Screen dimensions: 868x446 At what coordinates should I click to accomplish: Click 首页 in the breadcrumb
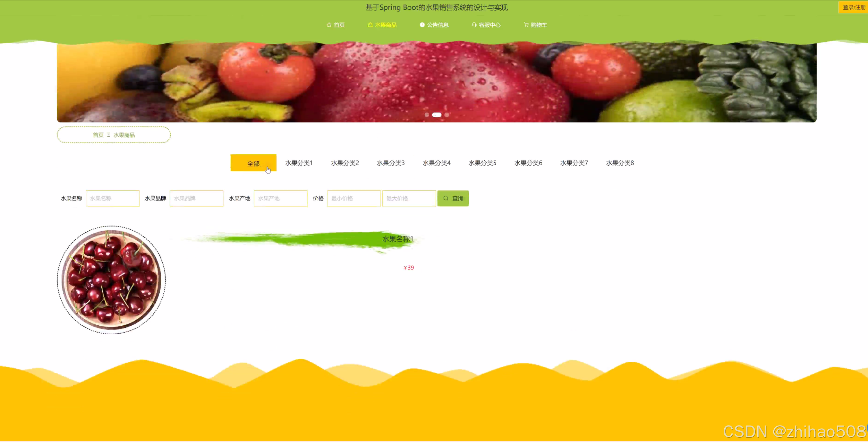coord(98,135)
